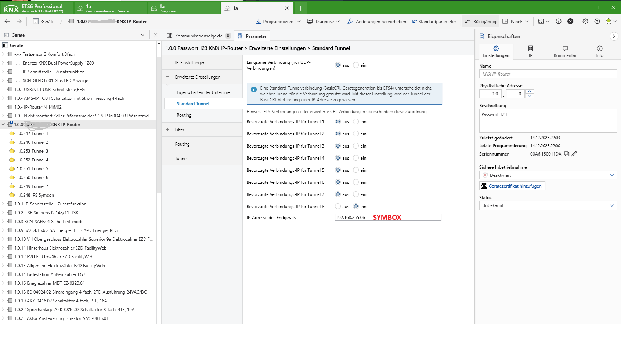Expand the Filter parameter section
This screenshot has width=621, height=364.
[x=168, y=130]
